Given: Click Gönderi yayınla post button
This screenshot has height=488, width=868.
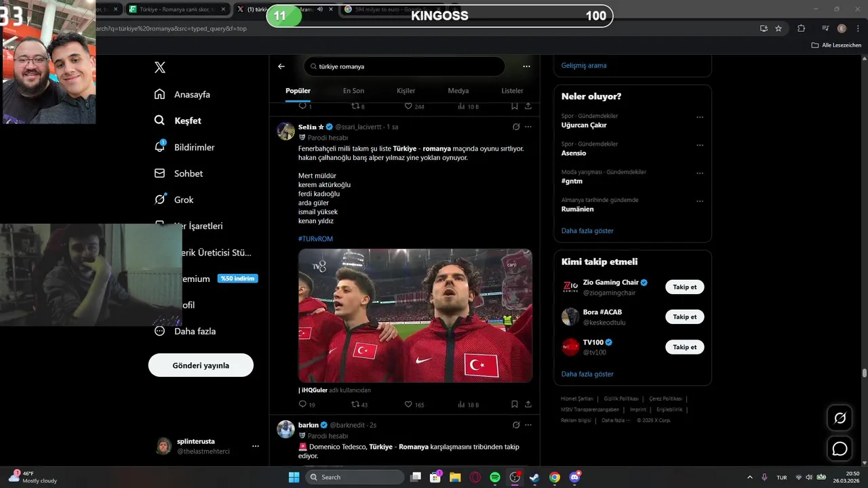Looking at the screenshot, I should 201,365.
